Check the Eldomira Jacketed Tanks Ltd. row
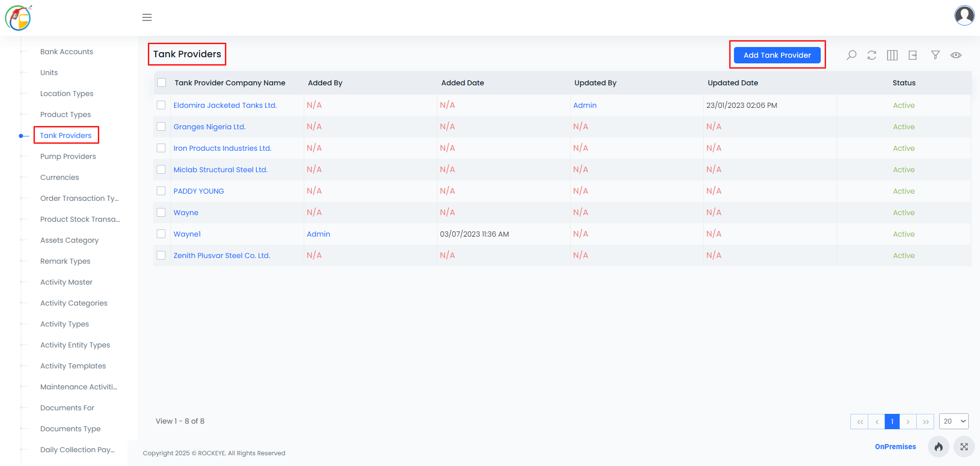The width and height of the screenshot is (980, 466). click(161, 105)
